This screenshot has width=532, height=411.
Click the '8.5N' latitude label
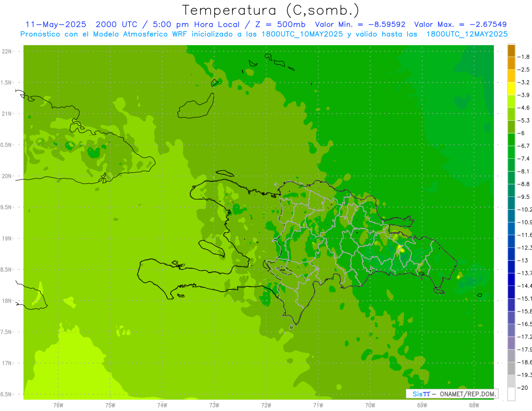point(7,270)
